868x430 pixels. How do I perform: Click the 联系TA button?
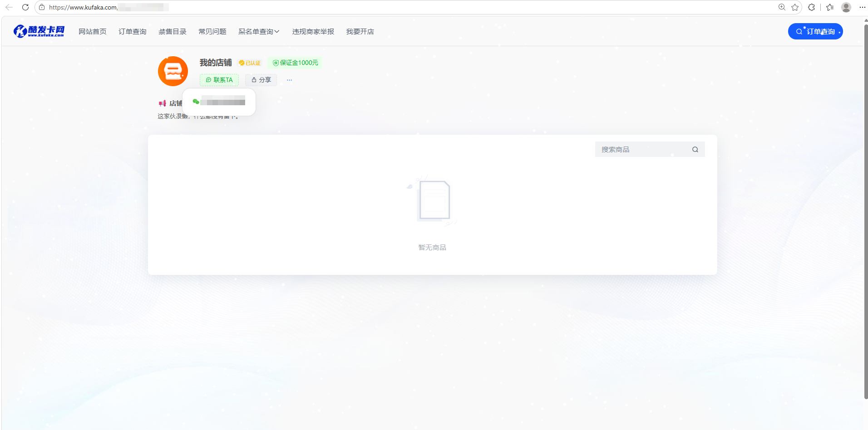tap(219, 80)
